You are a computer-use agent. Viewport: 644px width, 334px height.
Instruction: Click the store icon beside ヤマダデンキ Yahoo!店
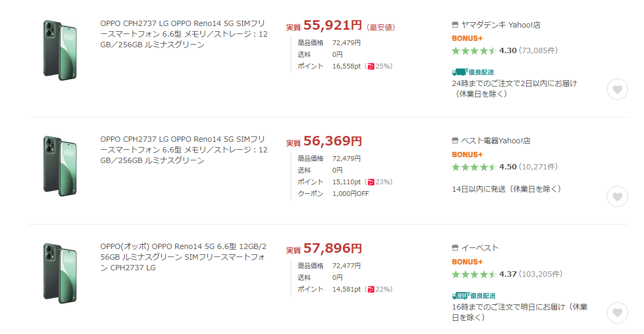tap(455, 25)
